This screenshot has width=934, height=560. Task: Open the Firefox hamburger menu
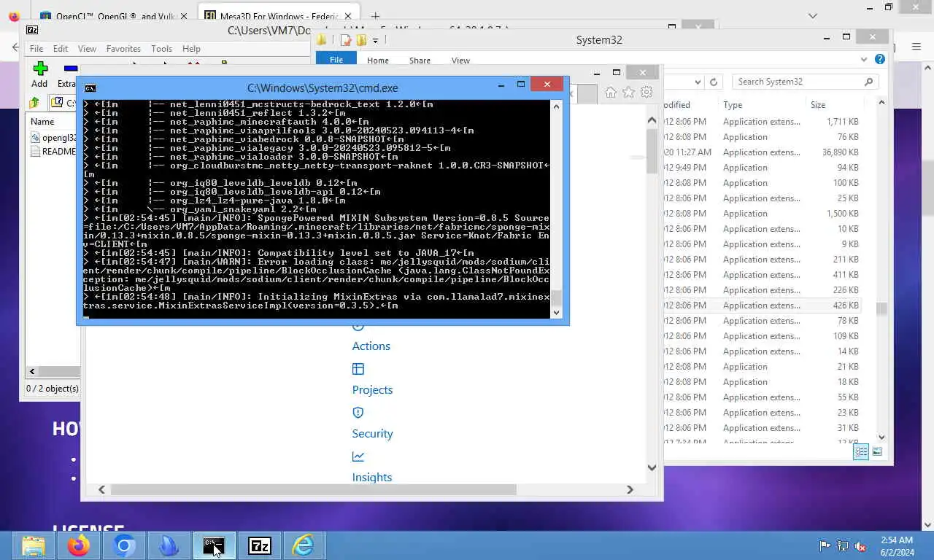click(917, 47)
